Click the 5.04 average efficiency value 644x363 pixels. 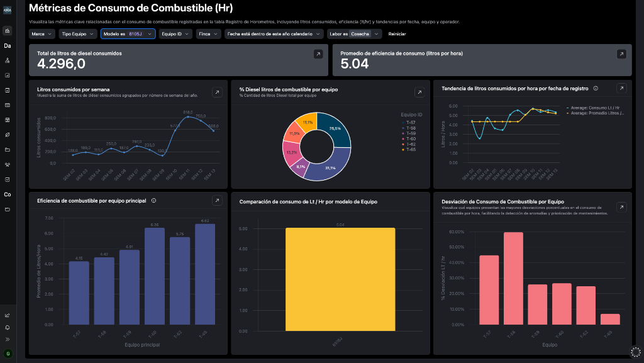[355, 64]
